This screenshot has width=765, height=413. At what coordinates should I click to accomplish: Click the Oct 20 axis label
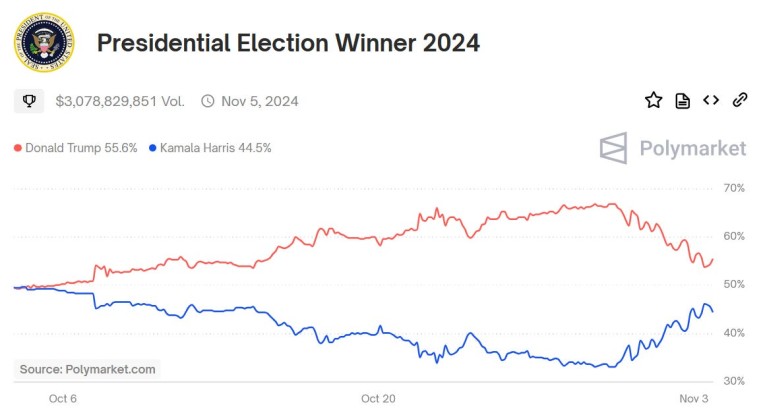378,398
